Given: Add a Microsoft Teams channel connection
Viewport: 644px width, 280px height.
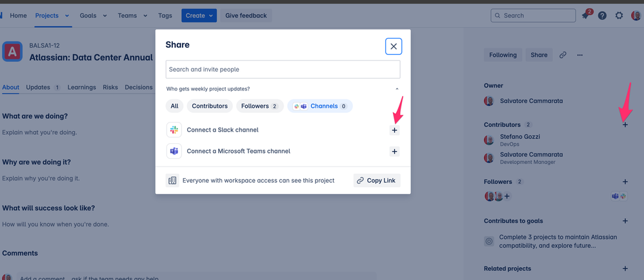Looking at the screenshot, I should [x=394, y=152].
